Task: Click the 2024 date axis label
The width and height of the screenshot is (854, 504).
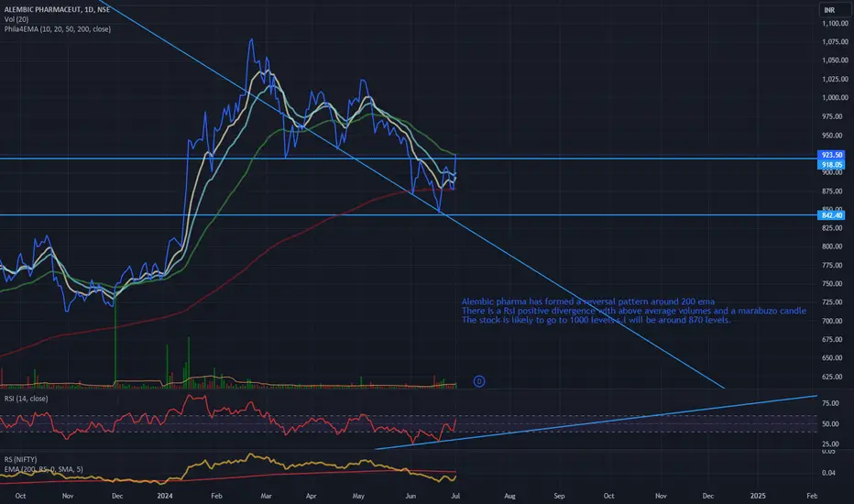Action: (165, 496)
